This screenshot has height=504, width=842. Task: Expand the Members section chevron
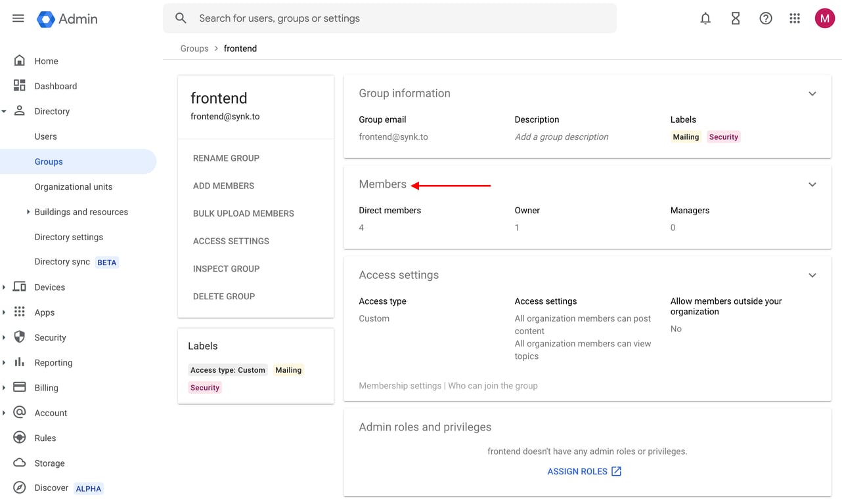click(x=812, y=184)
